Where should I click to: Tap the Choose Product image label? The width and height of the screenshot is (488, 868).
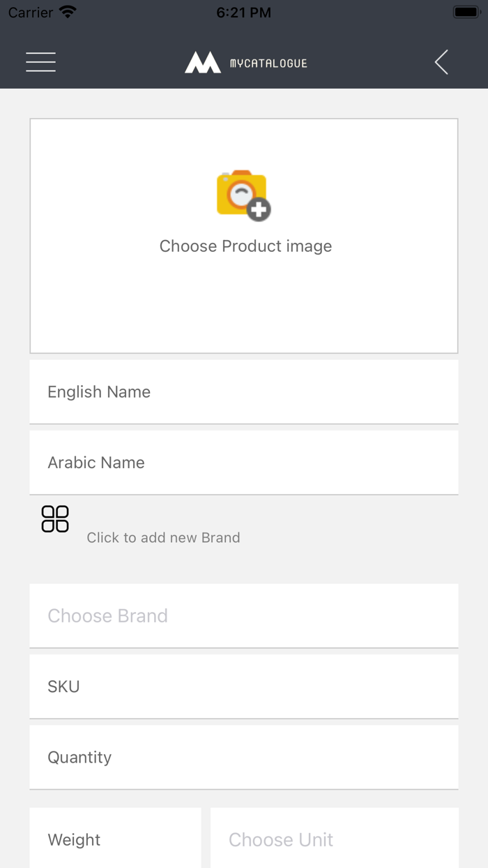245,246
